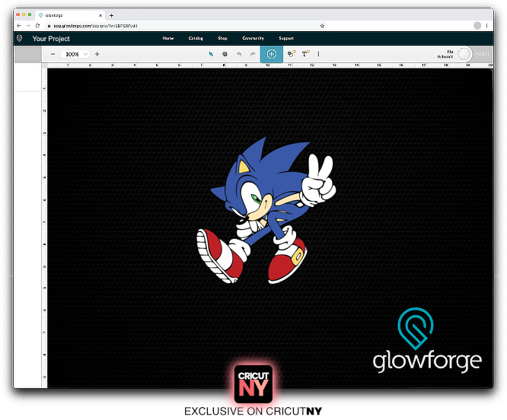This screenshot has height=420, width=507.
Task: Click the highlighted add artwork circle-plus tool
Action: (272, 54)
